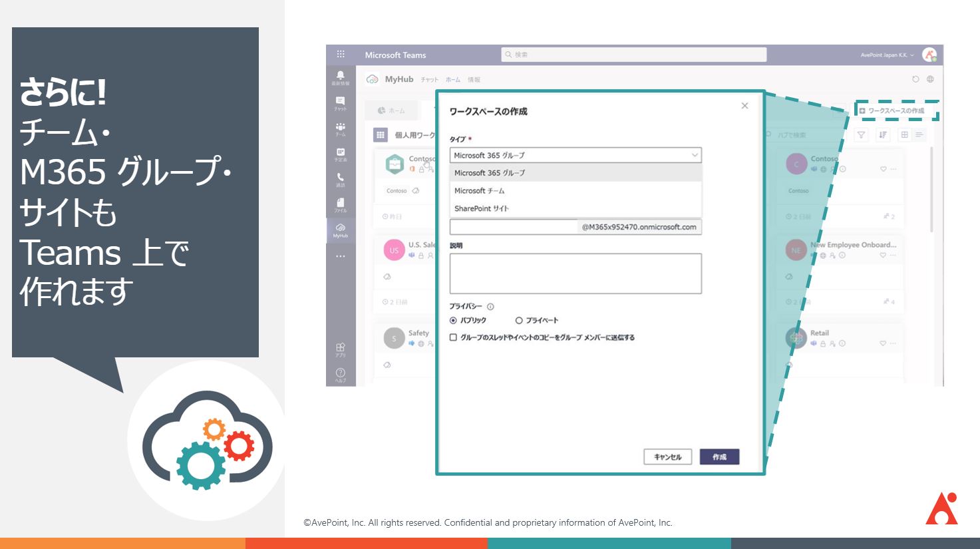Click the 個人用ワークスペース grid icon
The height and width of the screenshot is (549, 980).
click(381, 134)
